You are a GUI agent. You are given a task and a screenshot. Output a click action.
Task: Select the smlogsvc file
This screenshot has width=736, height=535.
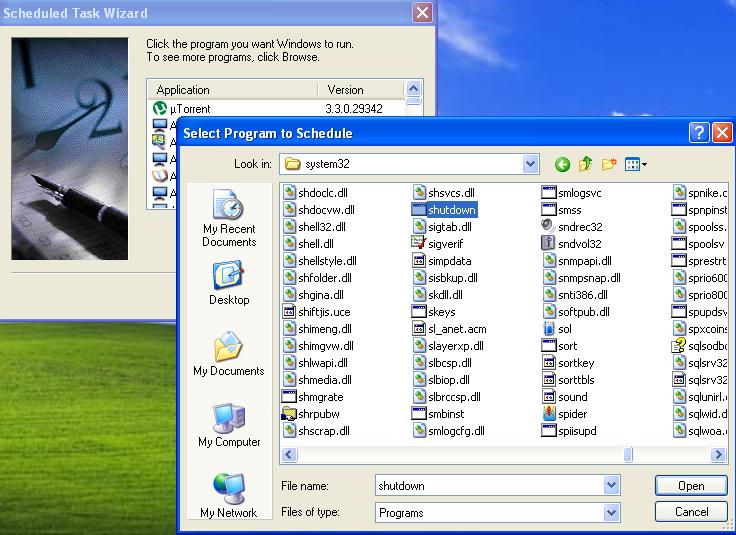[x=571, y=193]
